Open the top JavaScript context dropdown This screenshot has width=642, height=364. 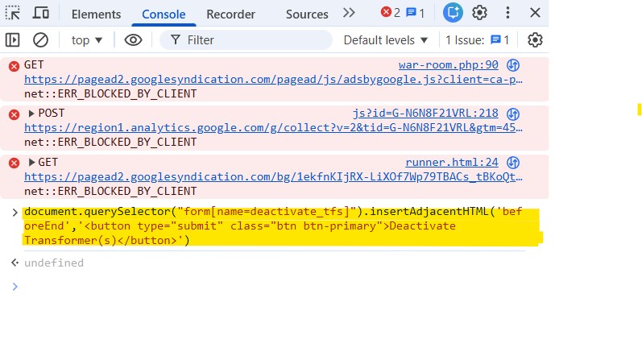pyautogui.click(x=87, y=40)
